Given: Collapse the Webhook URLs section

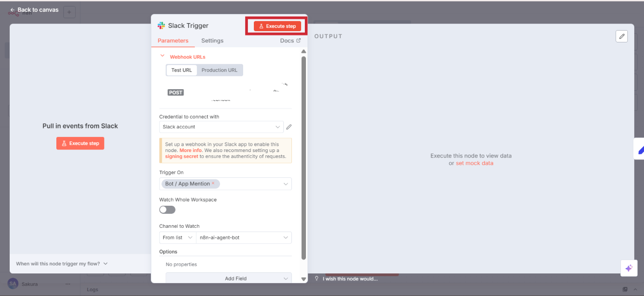Looking at the screenshot, I should pos(163,56).
